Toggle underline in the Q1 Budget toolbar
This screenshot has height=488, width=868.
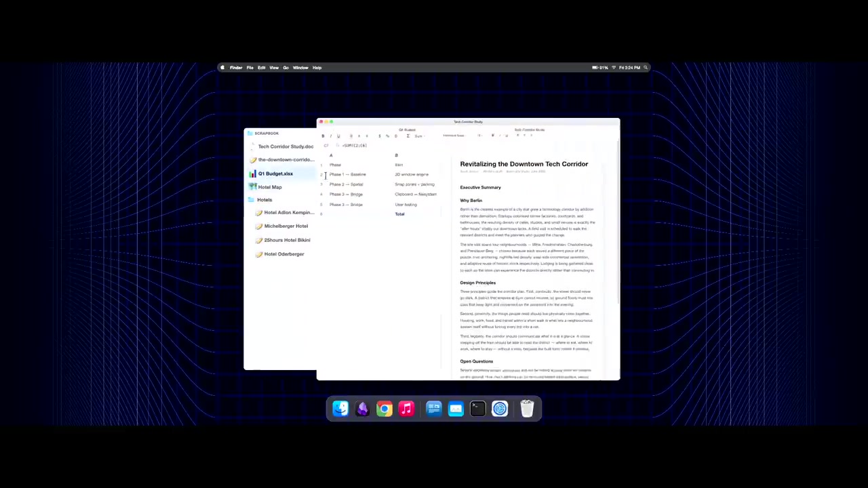coord(338,136)
